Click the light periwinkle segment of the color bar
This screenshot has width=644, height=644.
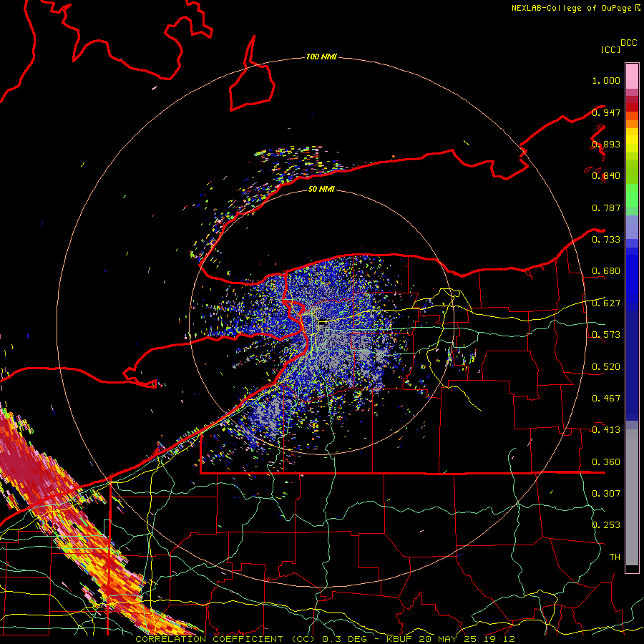[632, 227]
